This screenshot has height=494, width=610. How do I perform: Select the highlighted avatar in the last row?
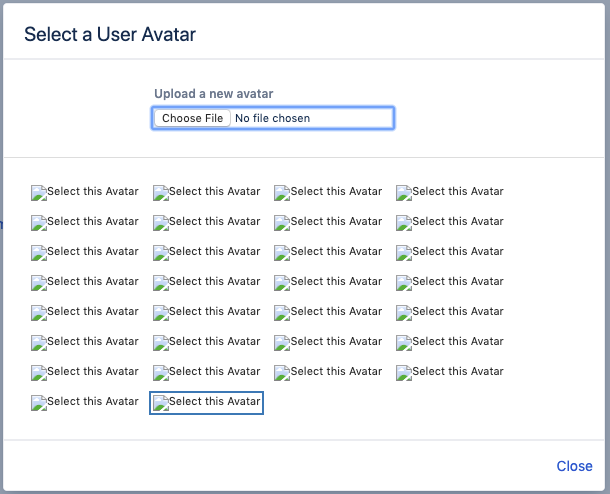(x=207, y=403)
